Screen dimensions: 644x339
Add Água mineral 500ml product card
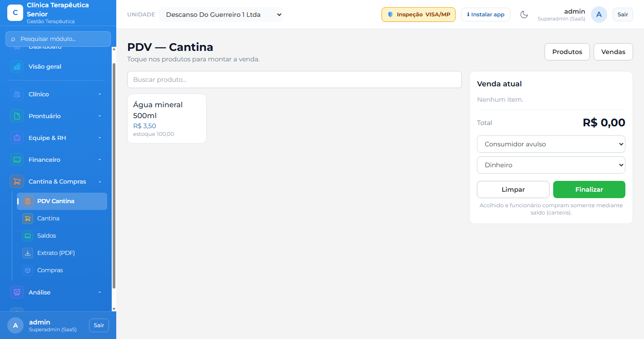pyautogui.click(x=167, y=119)
